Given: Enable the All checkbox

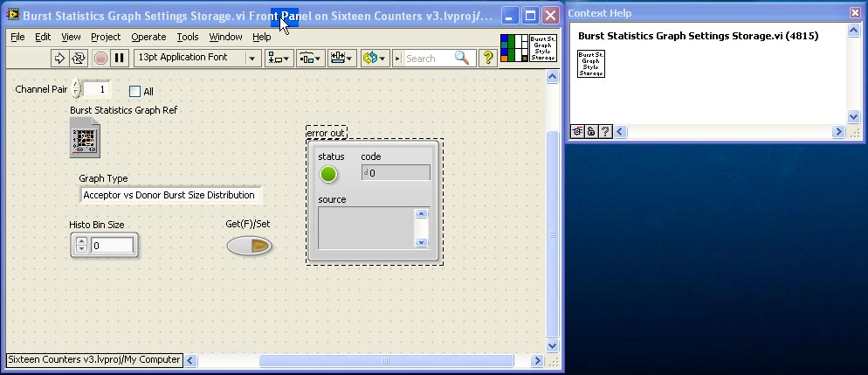Looking at the screenshot, I should coord(134,92).
